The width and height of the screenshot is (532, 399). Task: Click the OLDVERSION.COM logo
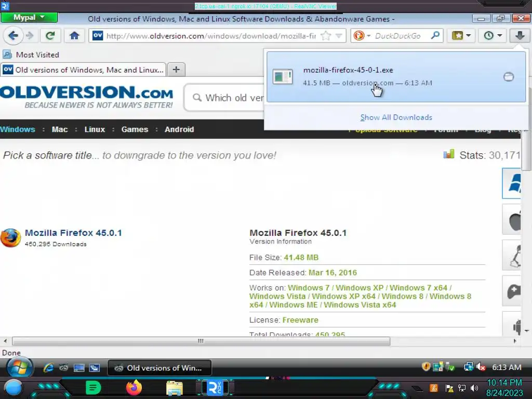click(87, 97)
